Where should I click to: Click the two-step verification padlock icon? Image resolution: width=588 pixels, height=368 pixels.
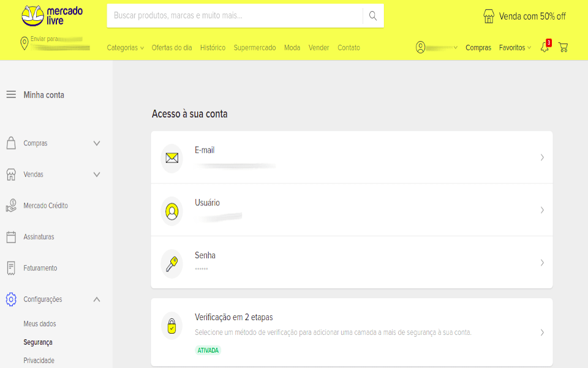(x=171, y=326)
